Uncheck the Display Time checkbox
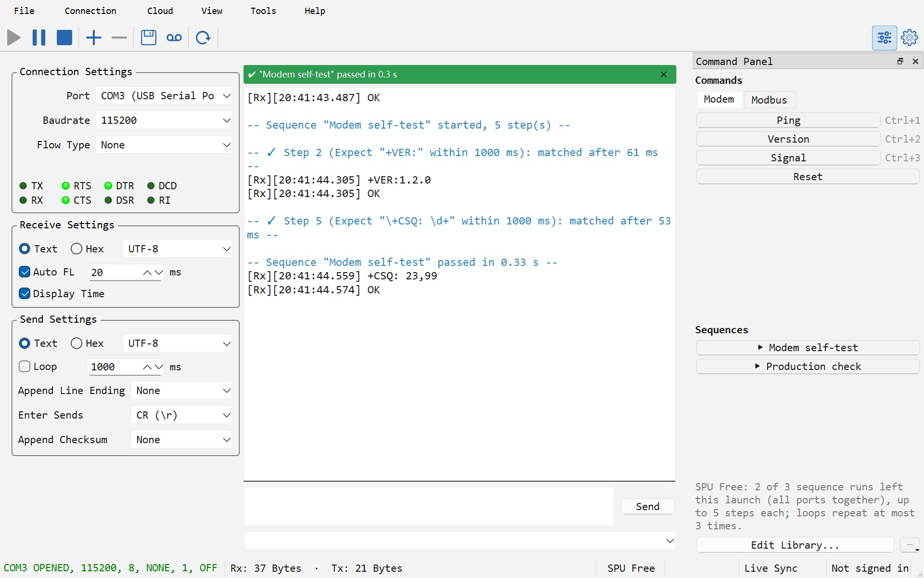Screen dimensions: 924x578 (x=62, y=294)
